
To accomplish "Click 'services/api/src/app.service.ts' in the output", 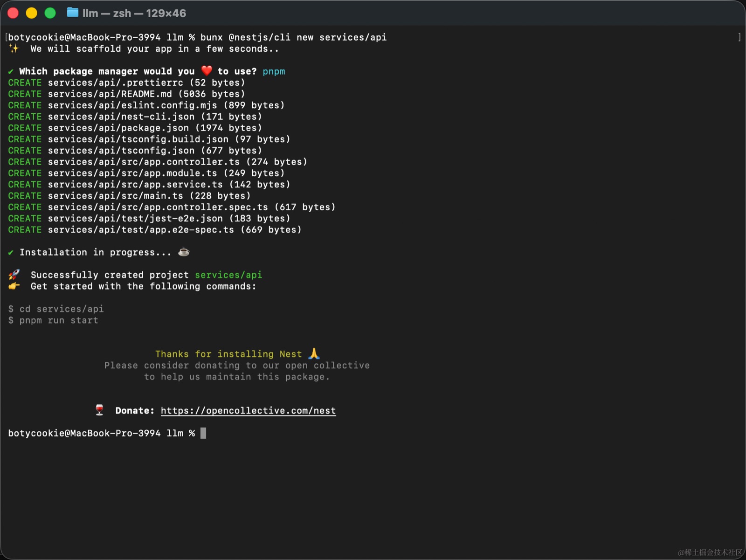I will (135, 184).
